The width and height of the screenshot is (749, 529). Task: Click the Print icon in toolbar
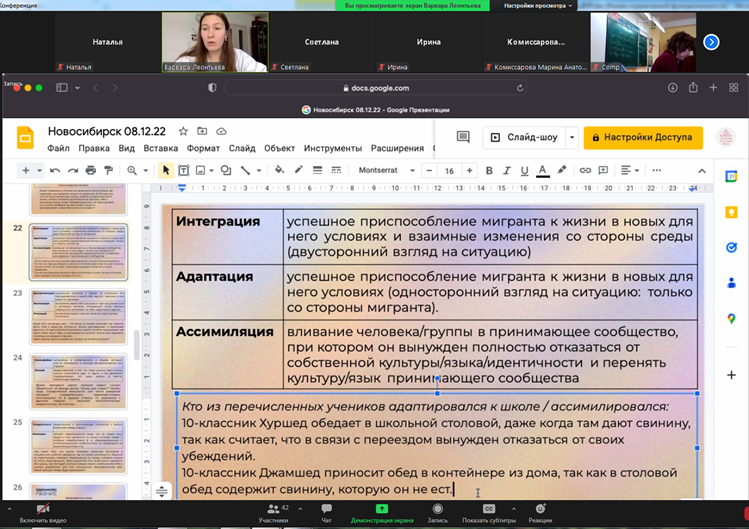pos(91,171)
